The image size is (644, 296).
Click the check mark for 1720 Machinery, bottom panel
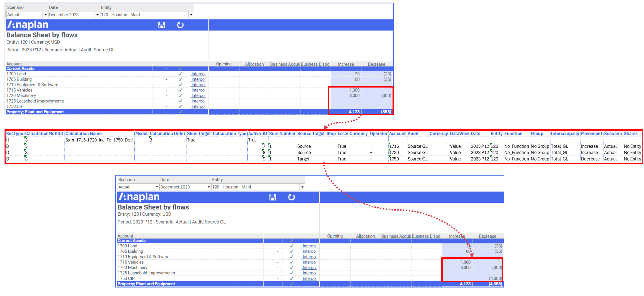pos(291,268)
